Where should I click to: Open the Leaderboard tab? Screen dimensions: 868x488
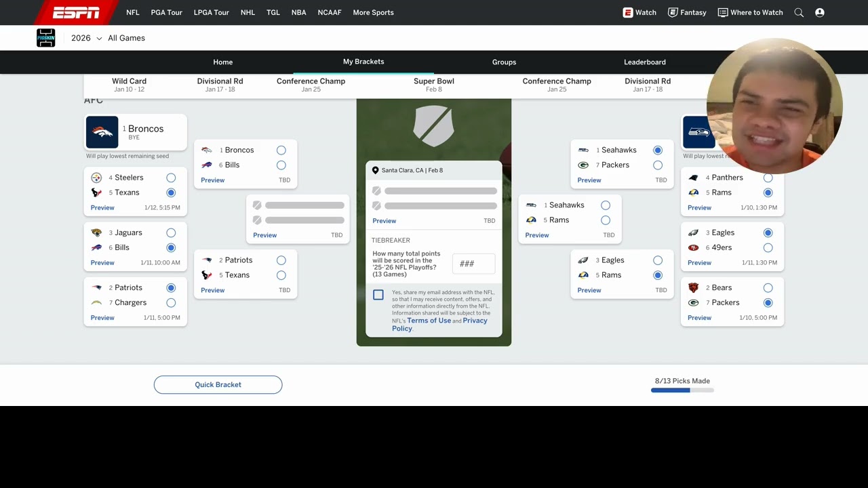[x=645, y=62]
